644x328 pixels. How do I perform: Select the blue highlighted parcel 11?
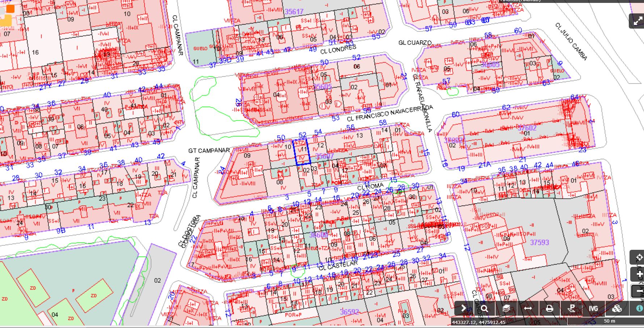tap(302, 152)
